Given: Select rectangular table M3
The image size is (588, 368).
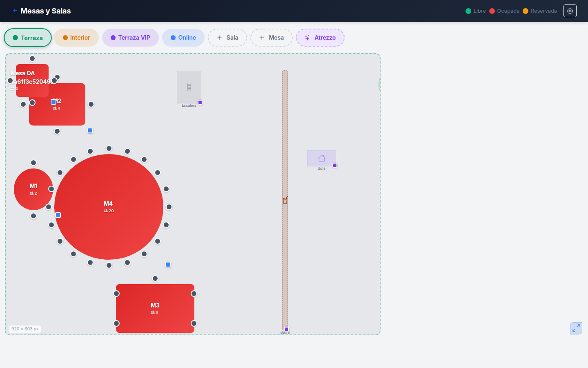Looking at the screenshot, I should [x=155, y=308].
